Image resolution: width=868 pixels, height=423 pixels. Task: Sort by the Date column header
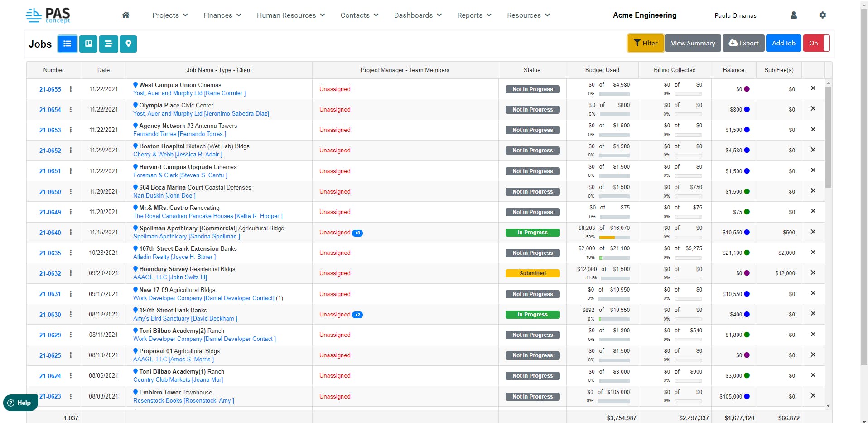(103, 70)
